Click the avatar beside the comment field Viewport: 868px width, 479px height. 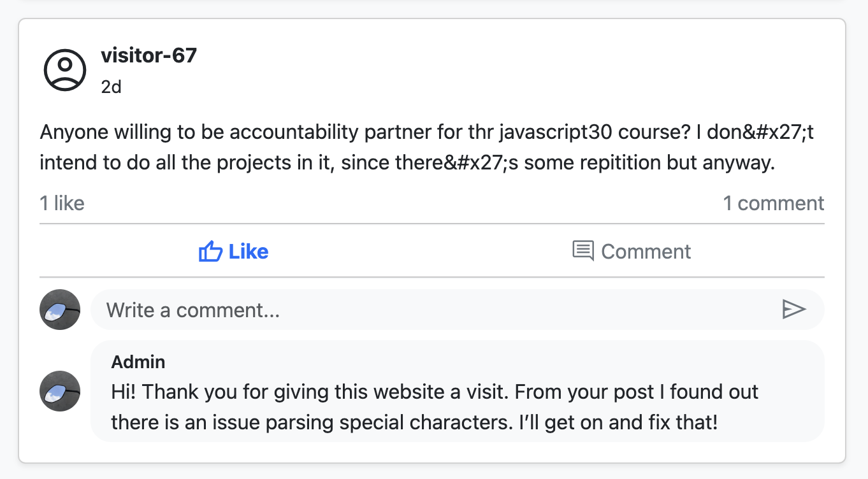(60, 310)
